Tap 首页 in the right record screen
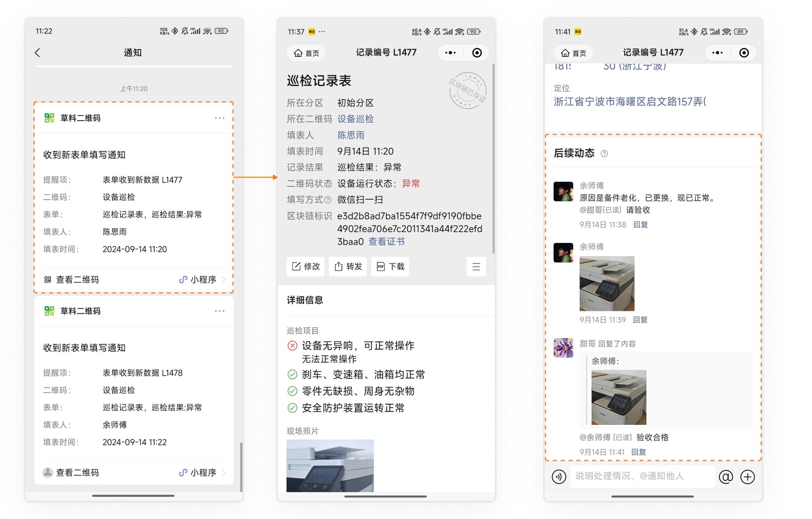 pos(573,53)
